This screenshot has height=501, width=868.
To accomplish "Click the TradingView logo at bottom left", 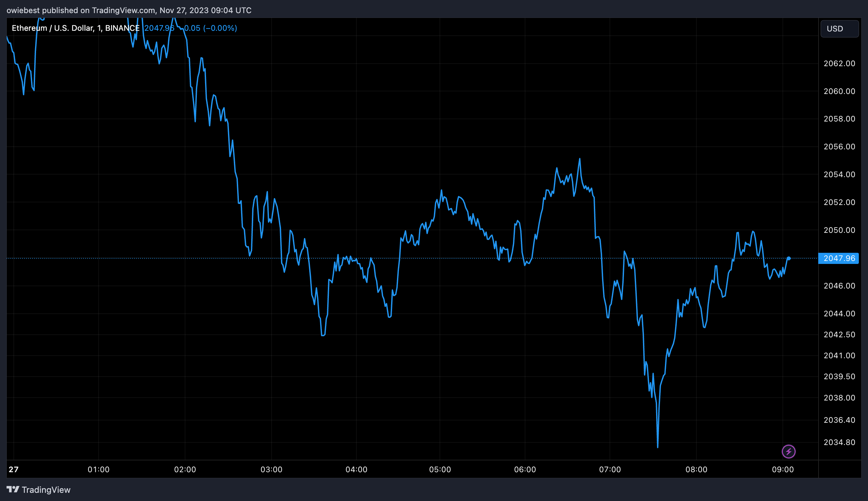I will (x=39, y=490).
